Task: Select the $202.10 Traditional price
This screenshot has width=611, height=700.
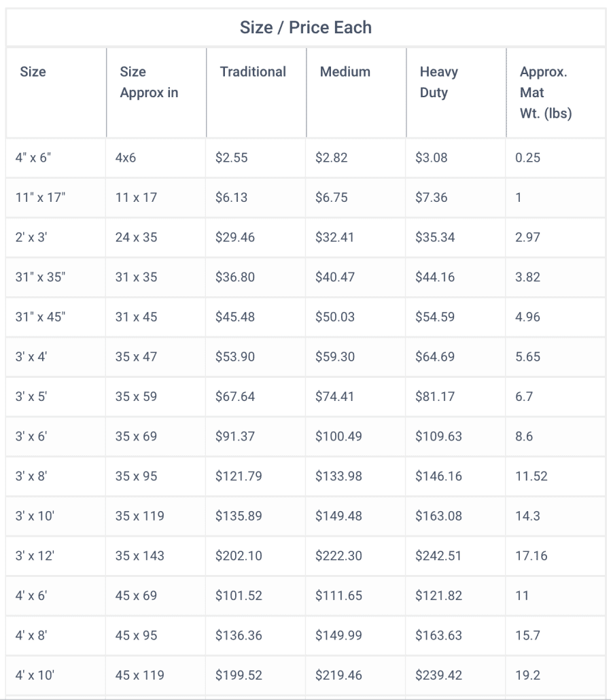Action: (x=239, y=556)
